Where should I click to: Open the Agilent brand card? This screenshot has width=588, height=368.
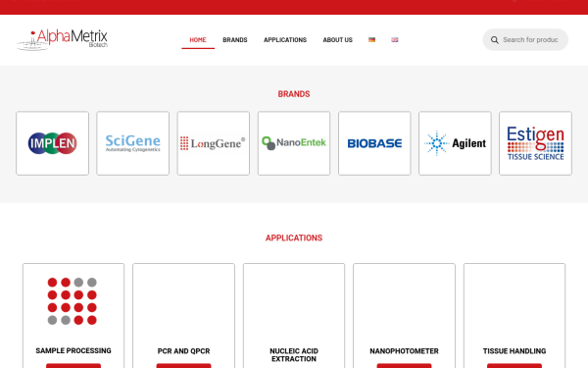[x=455, y=143]
